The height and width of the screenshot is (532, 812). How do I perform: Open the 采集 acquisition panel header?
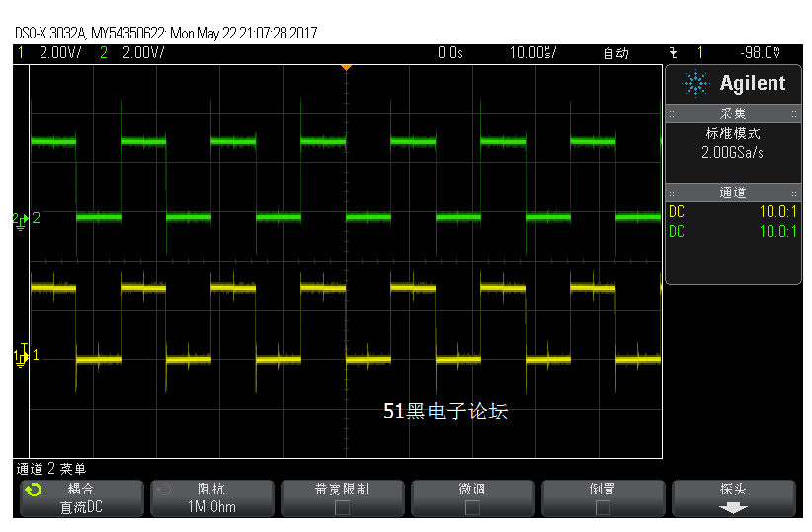(733, 114)
